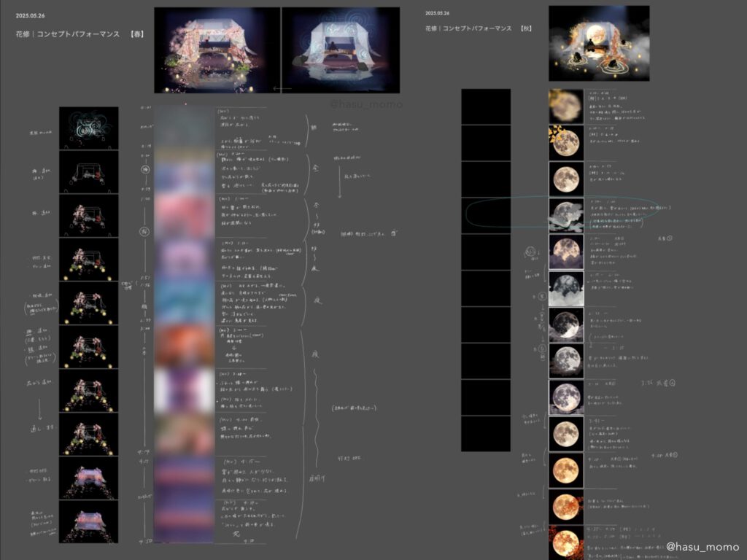Viewport: 747px width, 560px height.
Task: Select the blurry moon thumbnail at column top
Action: [x=565, y=106]
